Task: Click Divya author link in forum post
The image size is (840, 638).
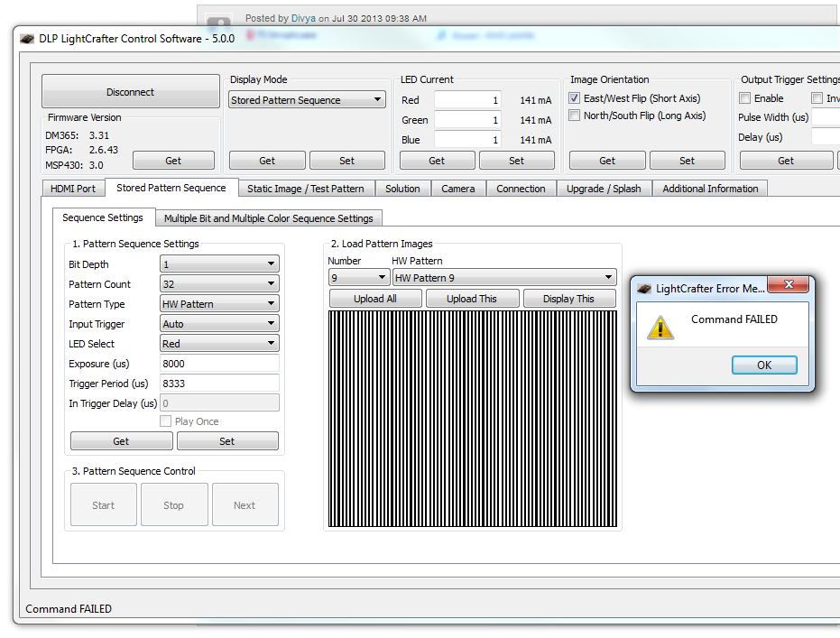Action: point(303,18)
